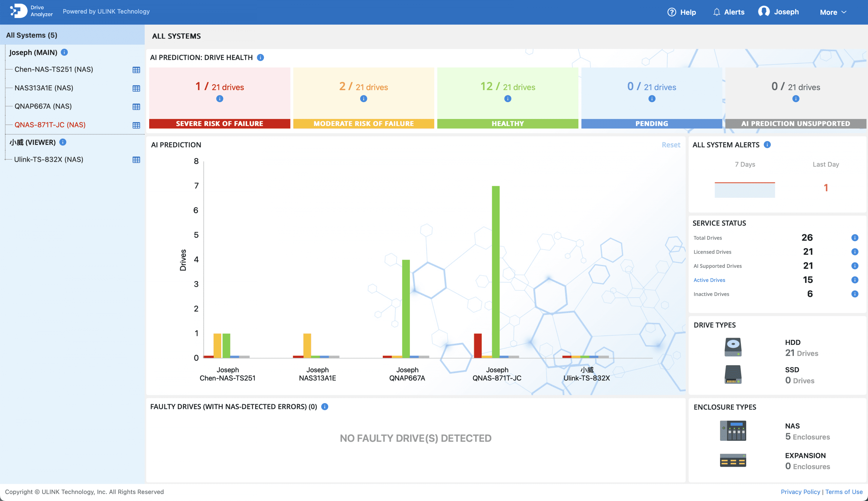Screen dimensions: 868x501
Task: Click the NAS enclosure icon
Action: pos(733,431)
